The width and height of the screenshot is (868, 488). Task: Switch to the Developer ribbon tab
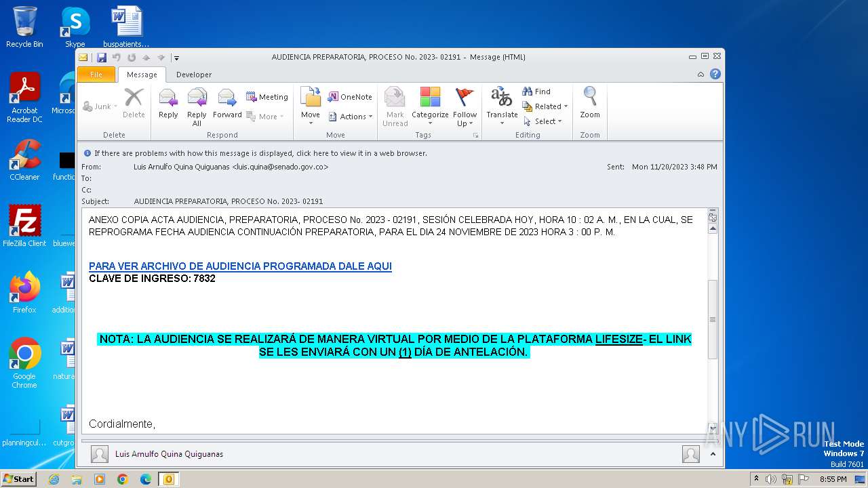pos(194,75)
